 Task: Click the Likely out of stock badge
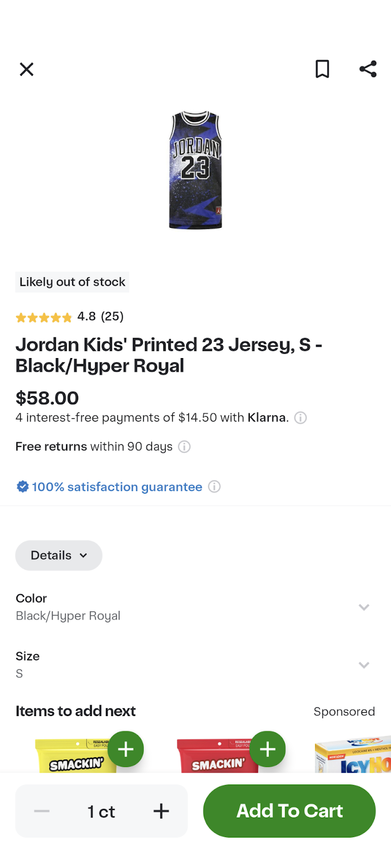pyautogui.click(x=72, y=282)
